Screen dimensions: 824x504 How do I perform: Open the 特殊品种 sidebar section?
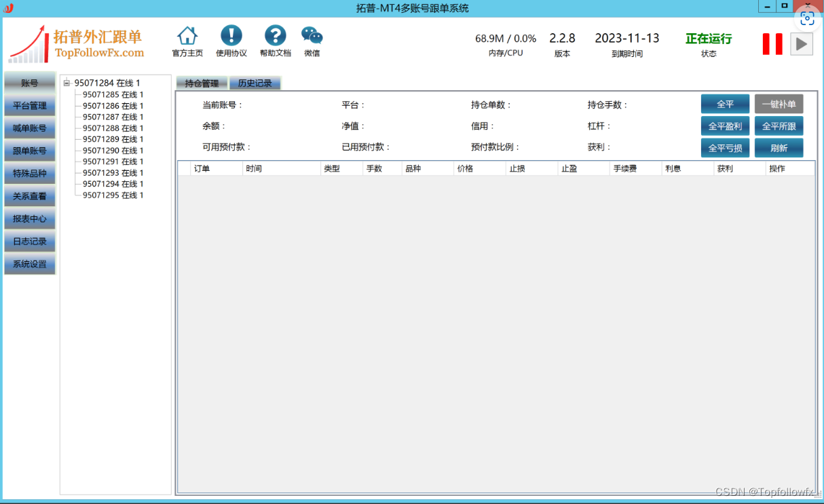point(30,174)
